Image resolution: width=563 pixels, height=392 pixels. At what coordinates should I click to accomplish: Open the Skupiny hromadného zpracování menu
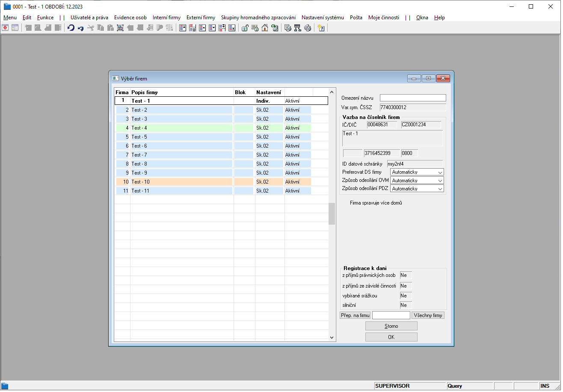pyautogui.click(x=258, y=18)
